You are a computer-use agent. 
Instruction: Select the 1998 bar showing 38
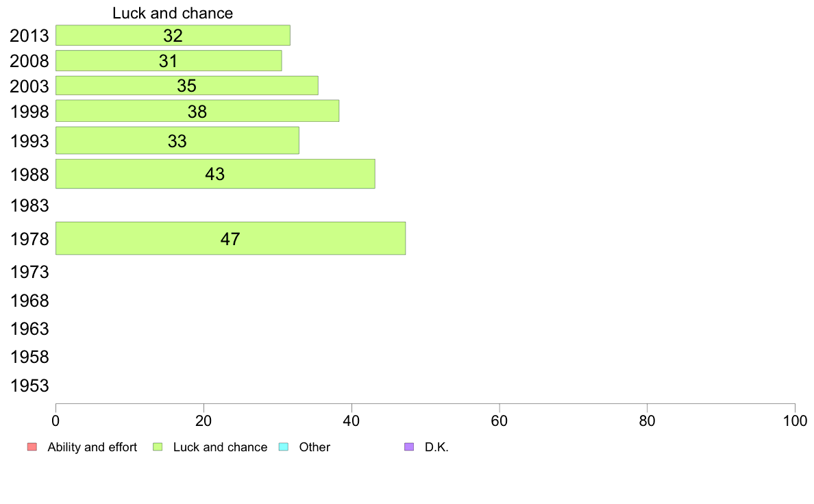tap(197, 111)
